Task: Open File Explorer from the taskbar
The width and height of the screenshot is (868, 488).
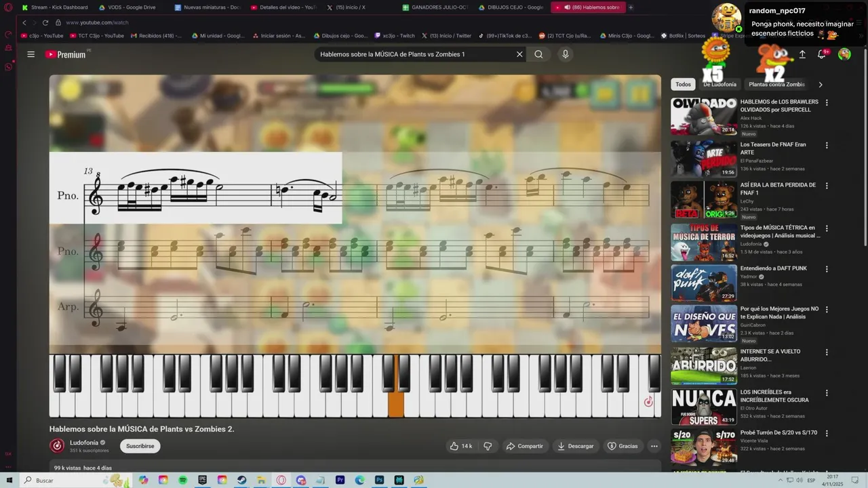Action: pyautogui.click(x=262, y=480)
